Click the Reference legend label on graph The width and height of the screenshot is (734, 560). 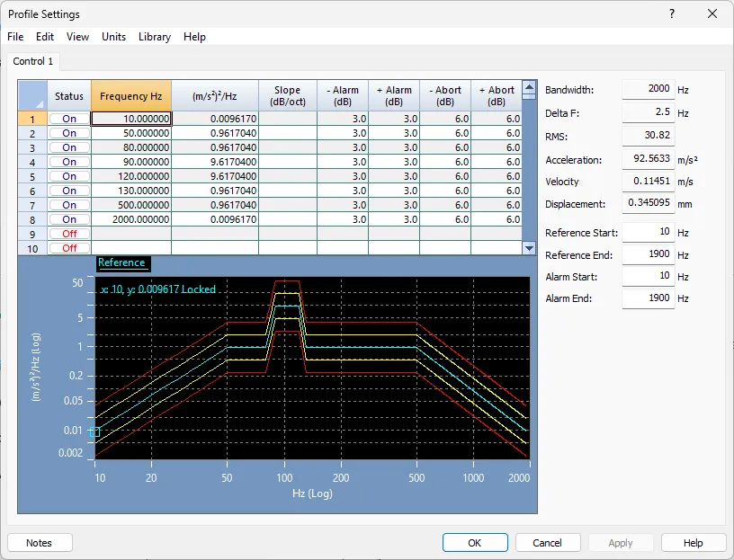pyautogui.click(x=121, y=263)
